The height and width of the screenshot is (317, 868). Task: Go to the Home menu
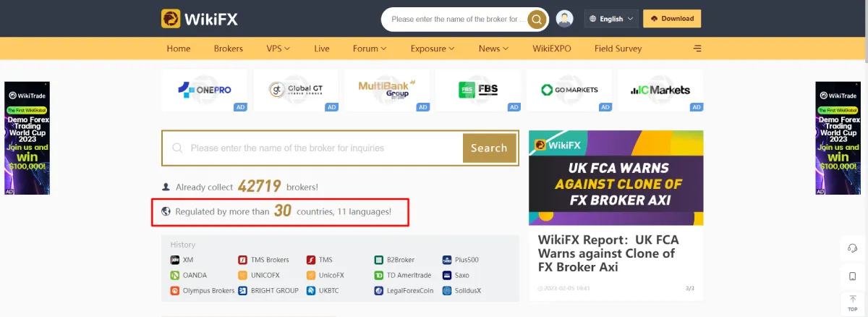[179, 48]
